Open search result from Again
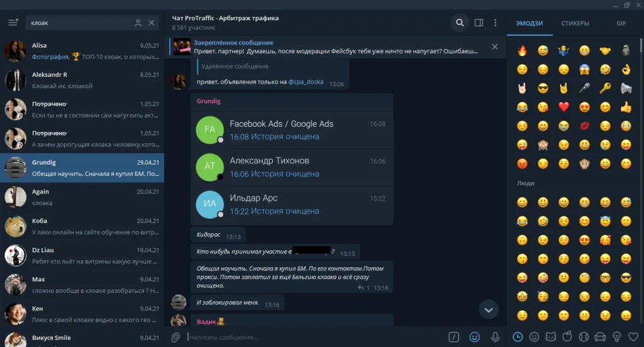The image size is (644, 347). coord(82,197)
